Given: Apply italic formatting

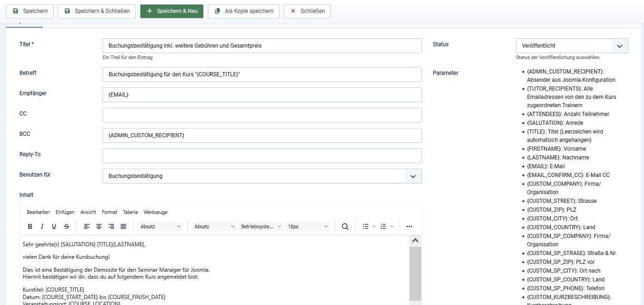Looking at the screenshot, I should pos(42,226).
